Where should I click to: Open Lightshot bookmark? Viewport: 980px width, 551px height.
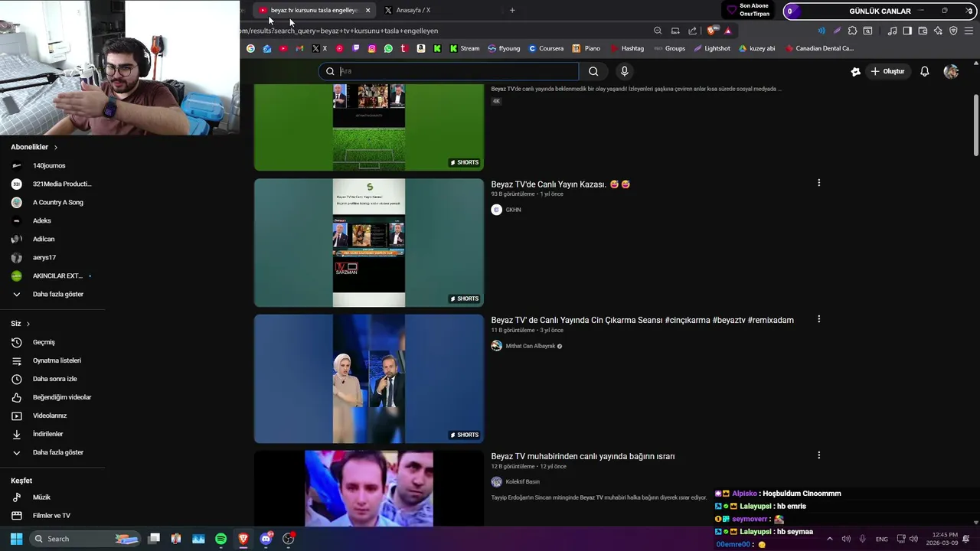(712, 48)
